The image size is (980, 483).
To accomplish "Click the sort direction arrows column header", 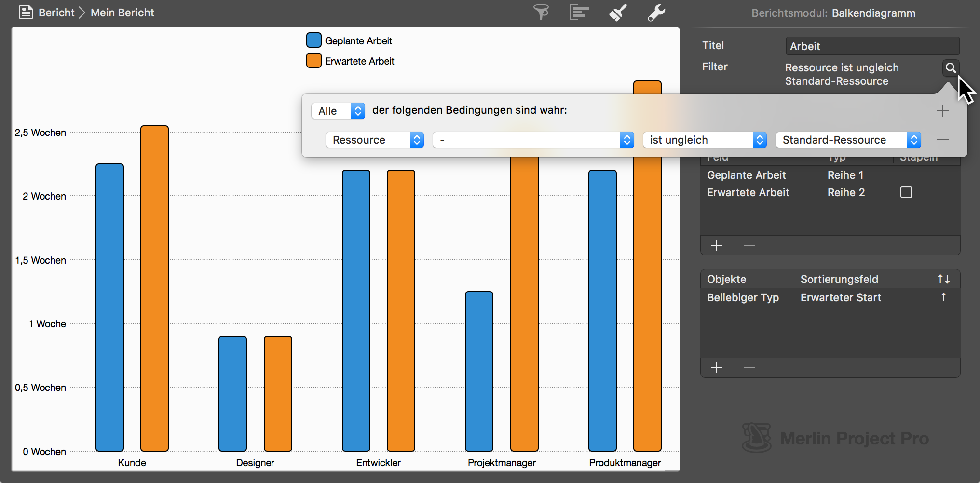I will (x=943, y=279).
